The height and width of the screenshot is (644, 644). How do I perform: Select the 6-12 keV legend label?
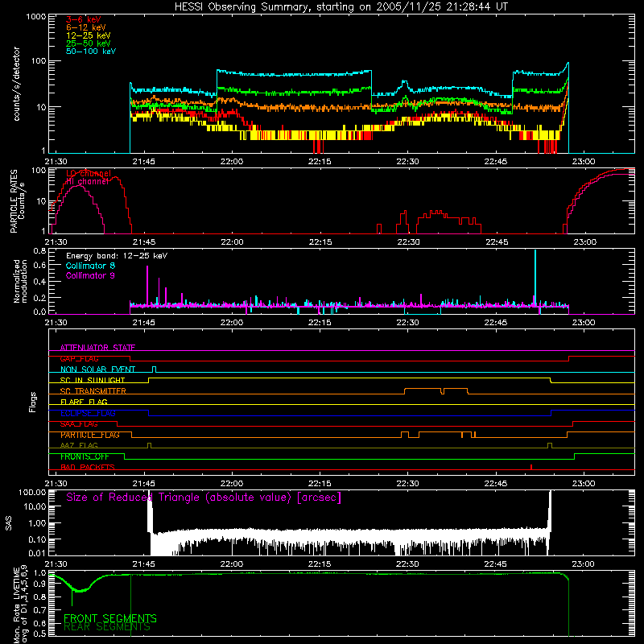(86, 27)
